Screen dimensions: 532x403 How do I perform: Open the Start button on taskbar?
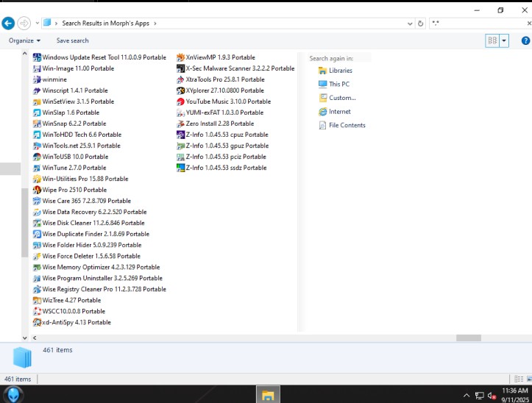click(x=13, y=394)
